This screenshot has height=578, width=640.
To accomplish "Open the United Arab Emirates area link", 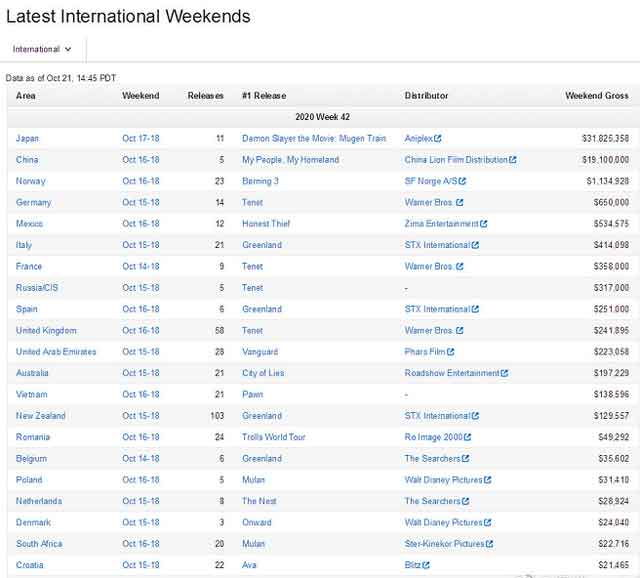I will (x=56, y=352).
